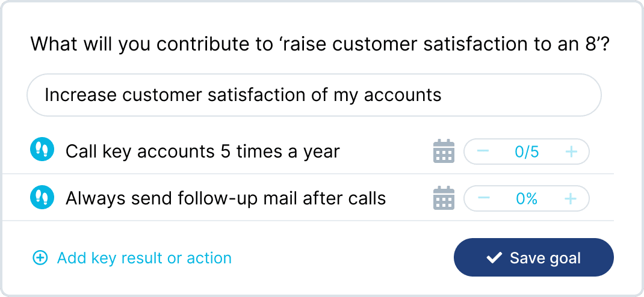This screenshot has width=644, height=297.
Task: Click 'Add key result or action' link
Action: [x=144, y=259]
